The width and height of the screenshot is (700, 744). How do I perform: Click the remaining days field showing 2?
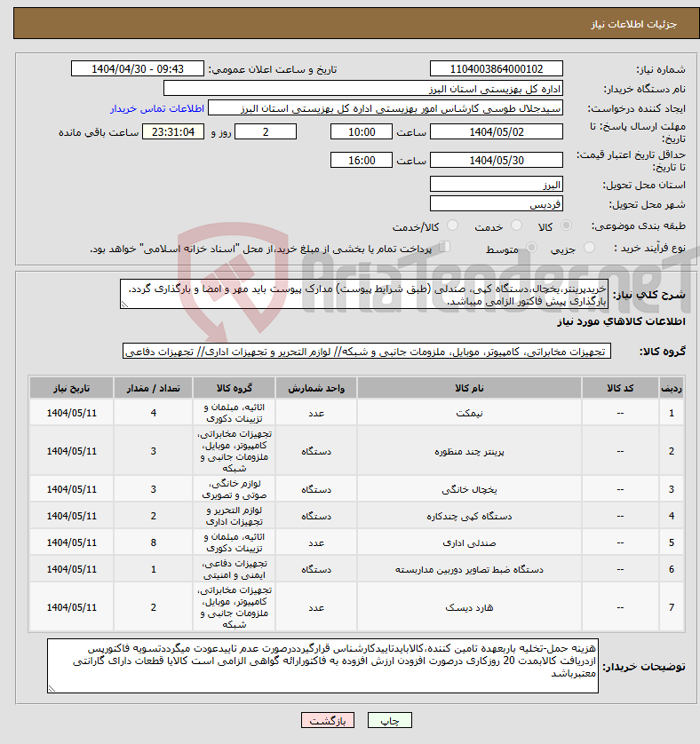(266, 132)
